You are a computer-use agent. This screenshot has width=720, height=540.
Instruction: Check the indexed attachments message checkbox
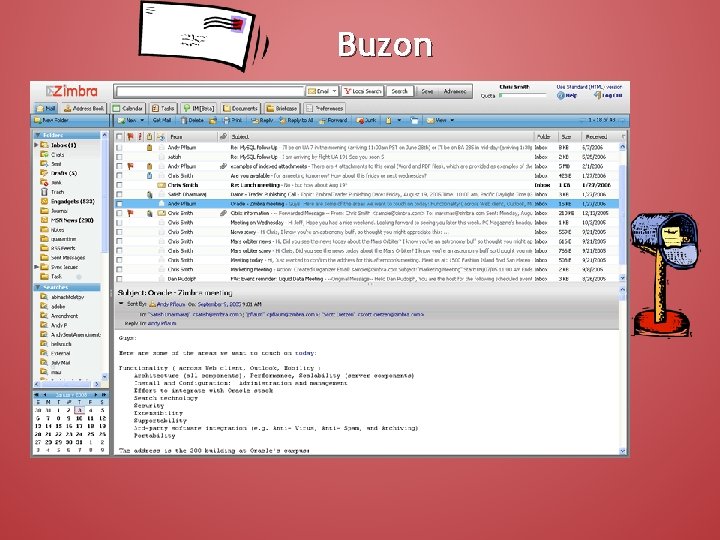pyautogui.click(x=119, y=166)
